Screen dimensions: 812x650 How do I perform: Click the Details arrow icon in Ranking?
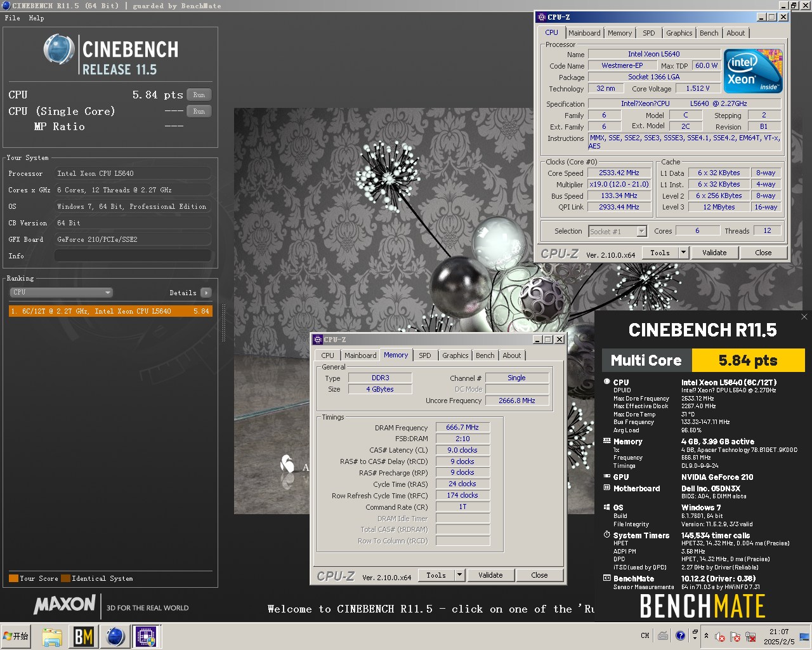coord(206,293)
